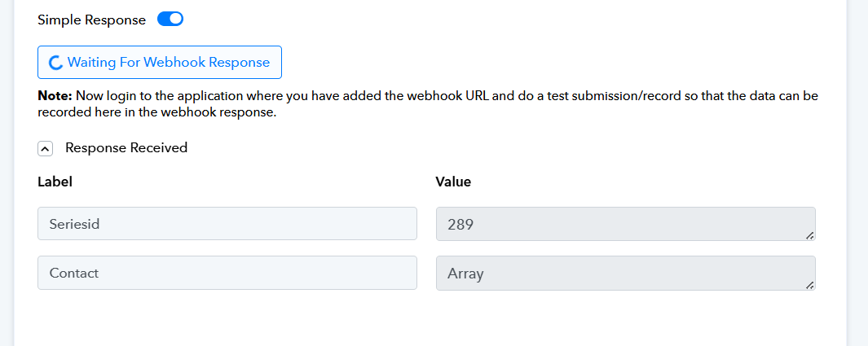This screenshot has height=346, width=868.
Task: Select the Seriesid label field
Action: 227,224
